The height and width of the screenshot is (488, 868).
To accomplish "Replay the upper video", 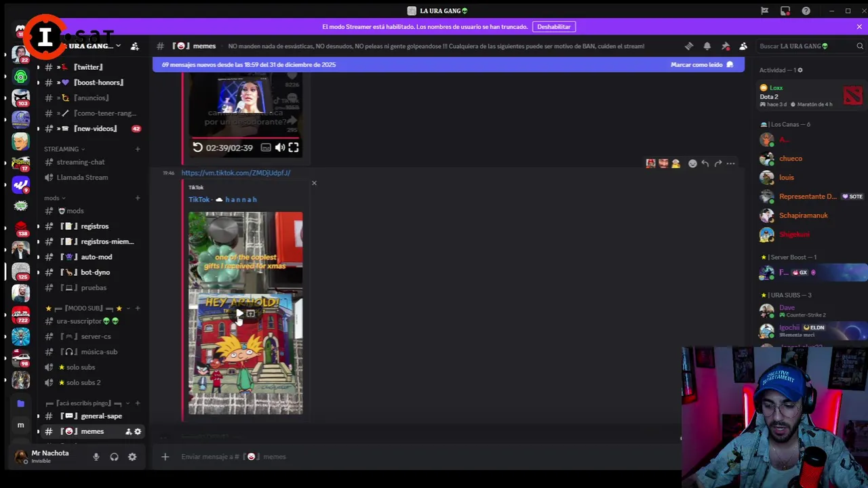I will pyautogui.click(x=197, y=147).
